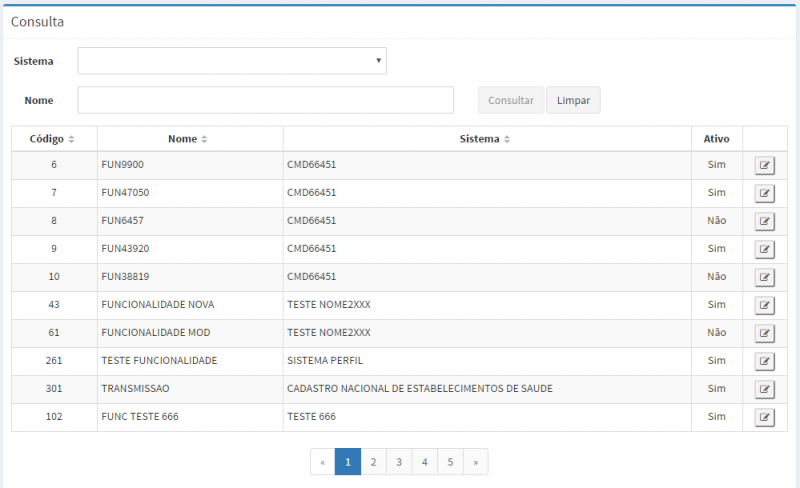Go to page 2 of results
This screenshot has width=800, height=488.
(373, 462)
